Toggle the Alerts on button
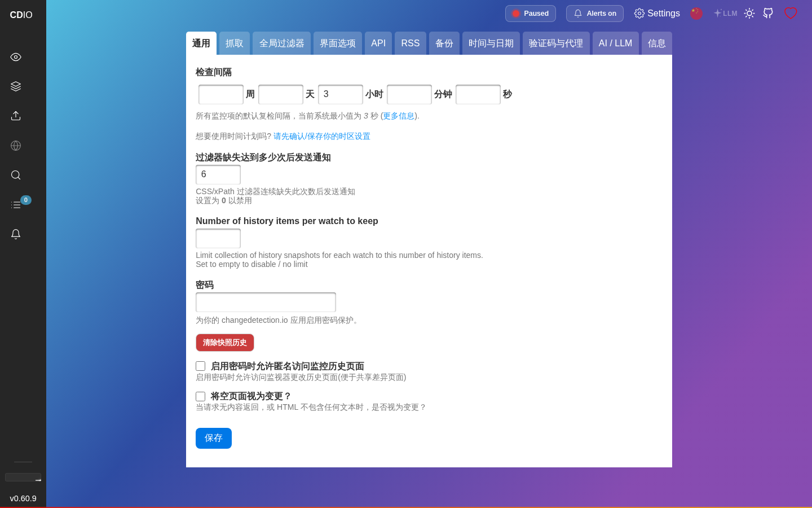The height and width of the screenshot is (508, 812). coord(595,14)
